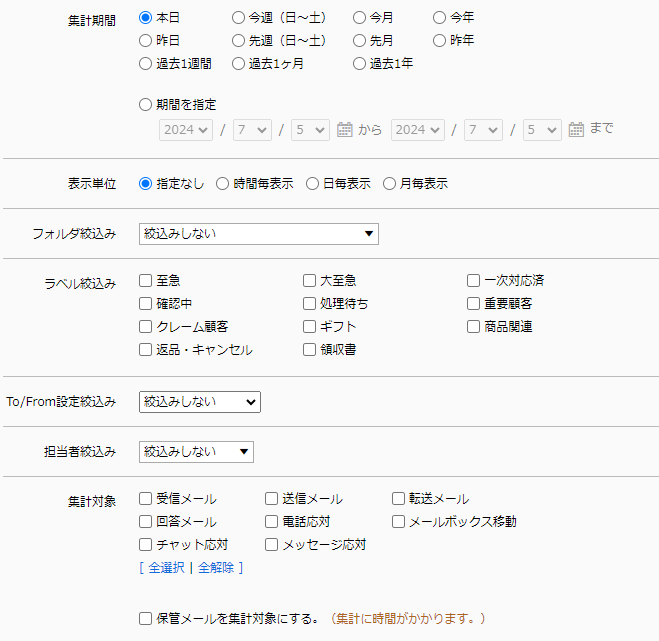Tick the 受信メール checkbox
Screen dimensions: 659x641
[x=146, y=498]
